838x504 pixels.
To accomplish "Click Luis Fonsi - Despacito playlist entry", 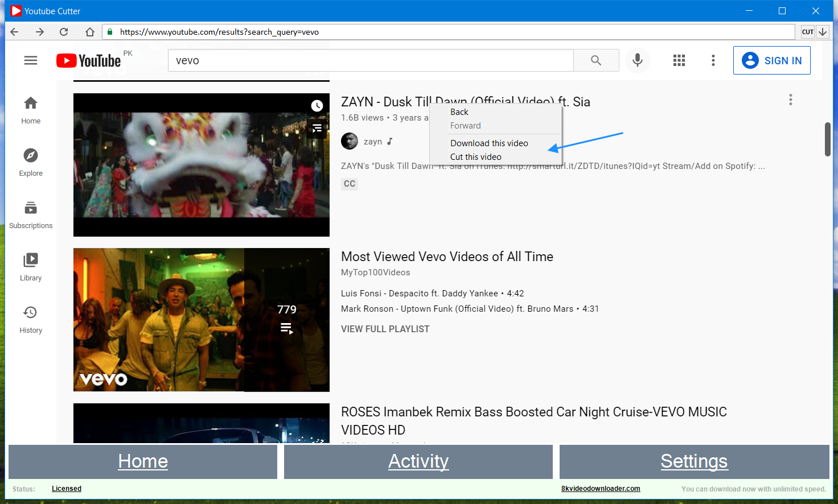I will coord(433,294).
